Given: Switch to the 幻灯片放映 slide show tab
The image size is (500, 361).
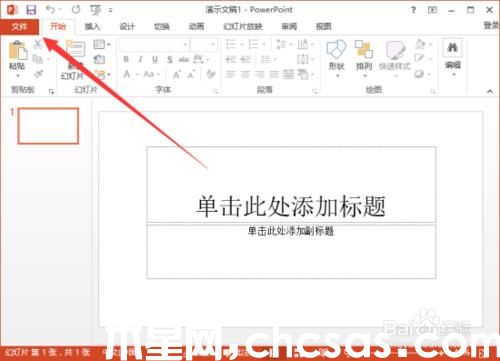Looking at the screenshot, I should click(x=243, y=26).
